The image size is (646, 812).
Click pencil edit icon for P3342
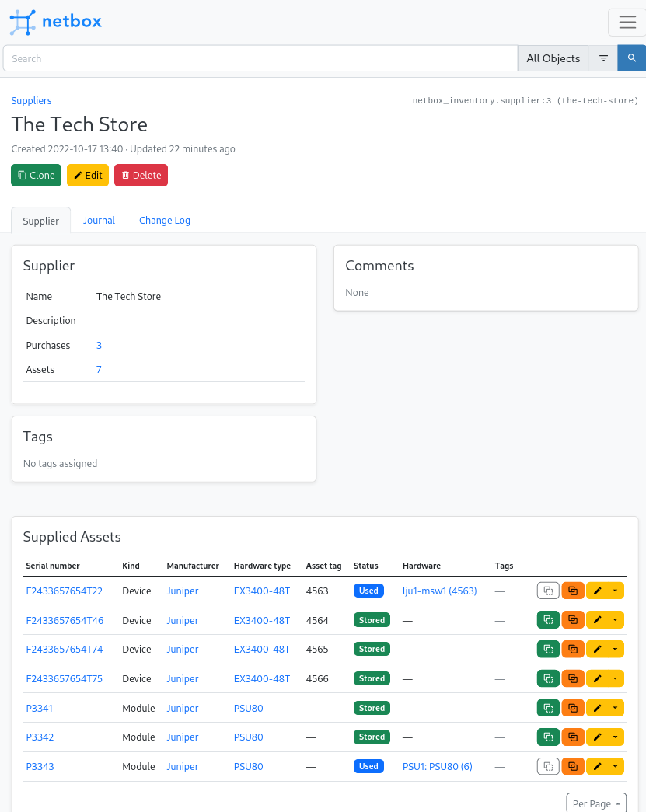tap(597, 737)
